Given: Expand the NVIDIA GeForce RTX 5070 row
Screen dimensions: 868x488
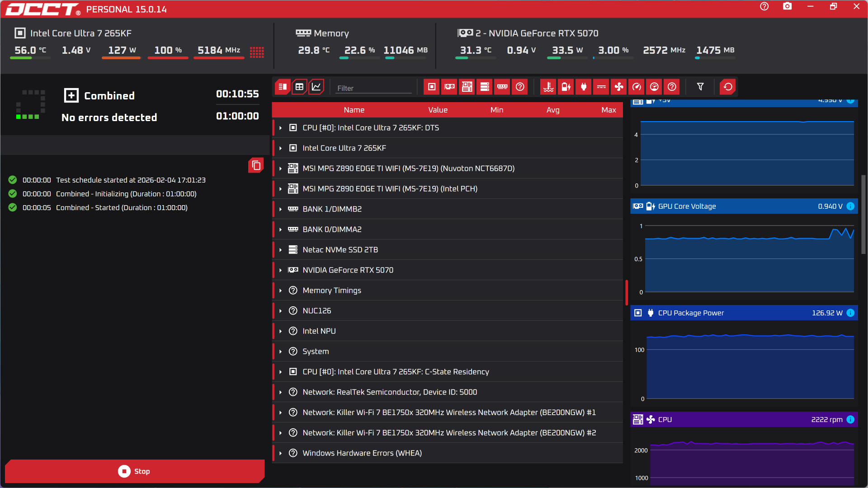Looking at the screenshot, I should point(281,270).
